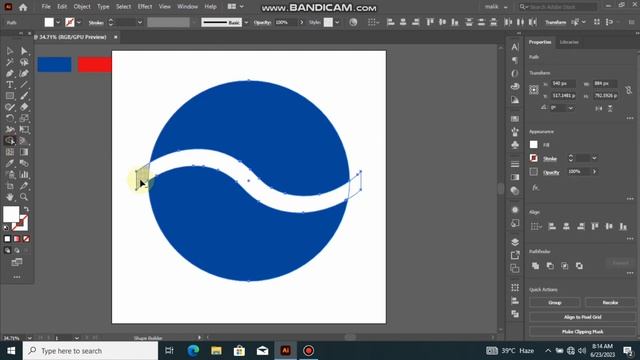Click the red rectangle swatch off-artboard
Image resolution: width=640 pixels, height=360 pixels.
(x=95, y=64)
